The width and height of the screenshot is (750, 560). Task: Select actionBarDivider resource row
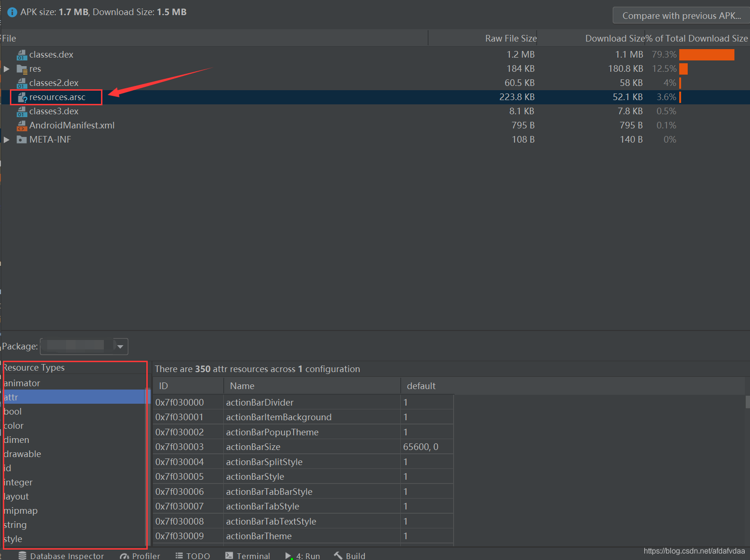pyautogui.click(x=303, y=402)
